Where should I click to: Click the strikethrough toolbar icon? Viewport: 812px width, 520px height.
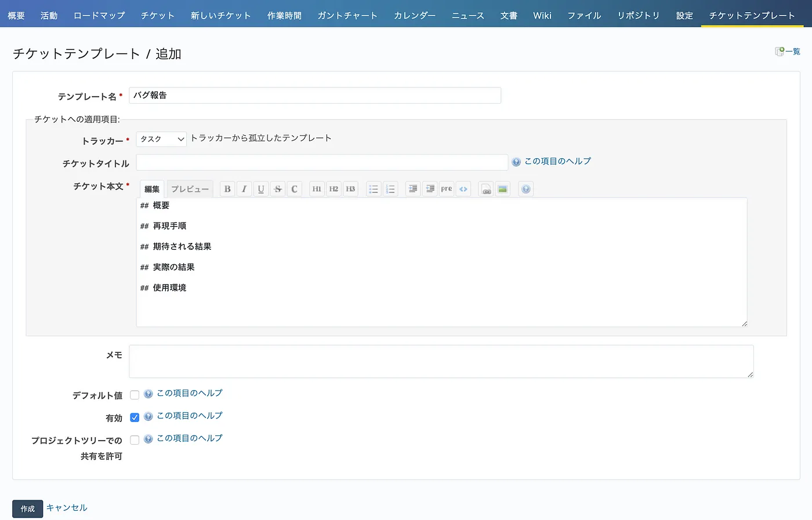(x=278, y=189)
